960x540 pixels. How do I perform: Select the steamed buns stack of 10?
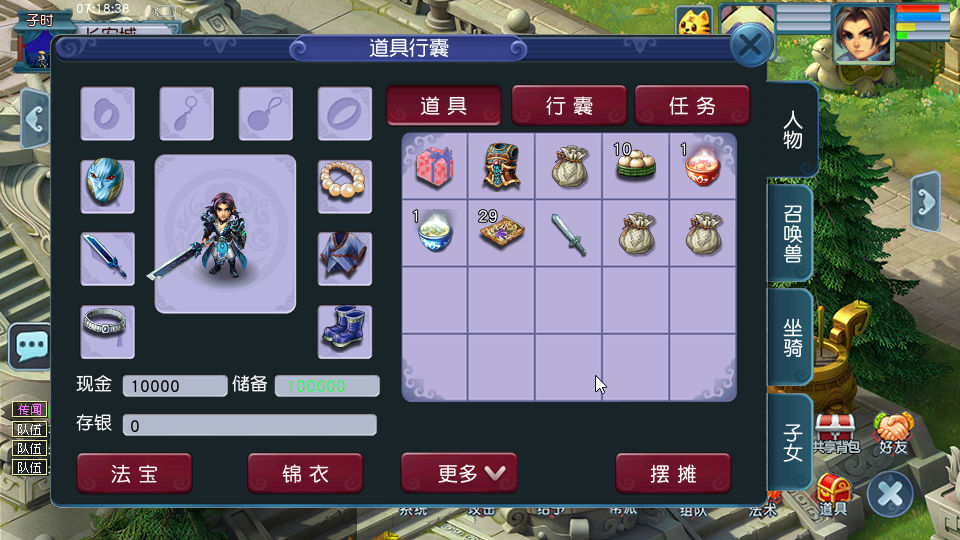click(x=636, y=166)
